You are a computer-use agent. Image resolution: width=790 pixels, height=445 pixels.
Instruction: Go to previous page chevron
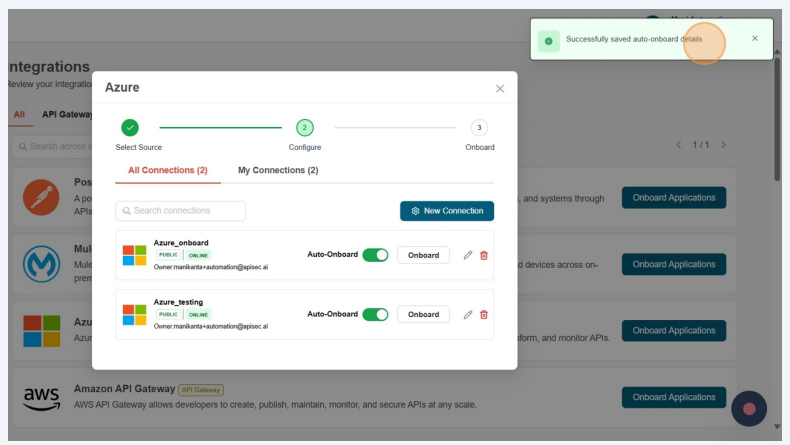pyautogui.click(x=679, y=145)
